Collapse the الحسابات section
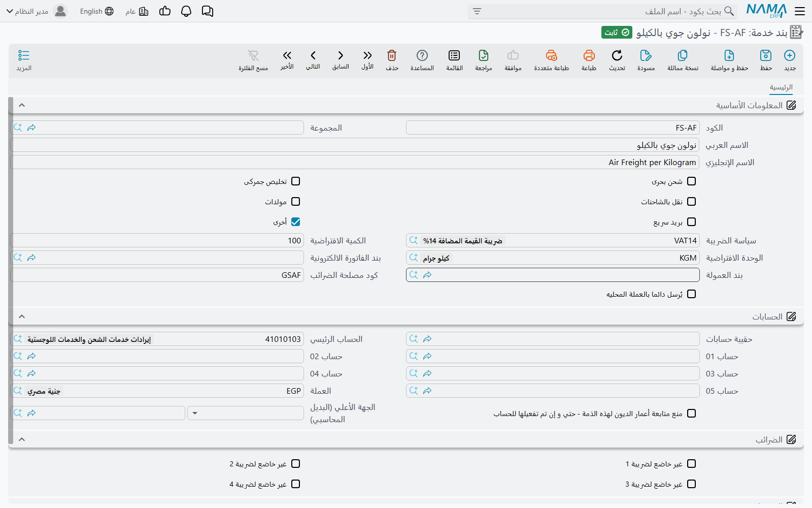This screenshot has width=812, height=508. (22, 316)
